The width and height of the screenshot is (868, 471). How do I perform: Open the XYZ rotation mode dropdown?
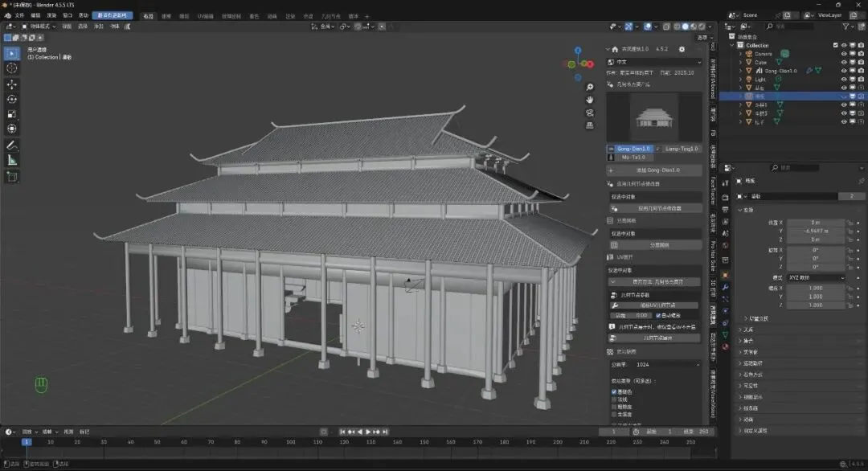tap(814, 277)
